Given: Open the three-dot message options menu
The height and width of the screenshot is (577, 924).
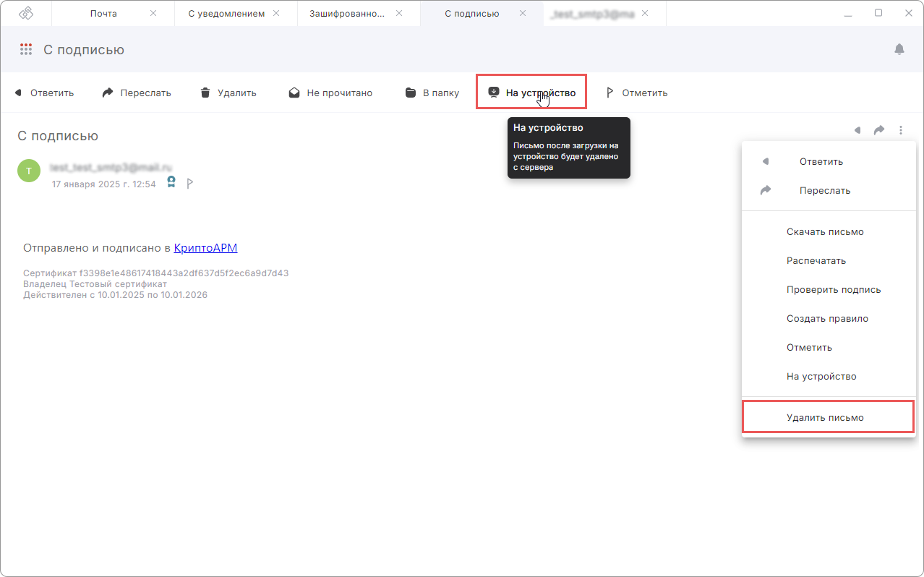Looking at the screenshot, I should [x=901, y=130].
